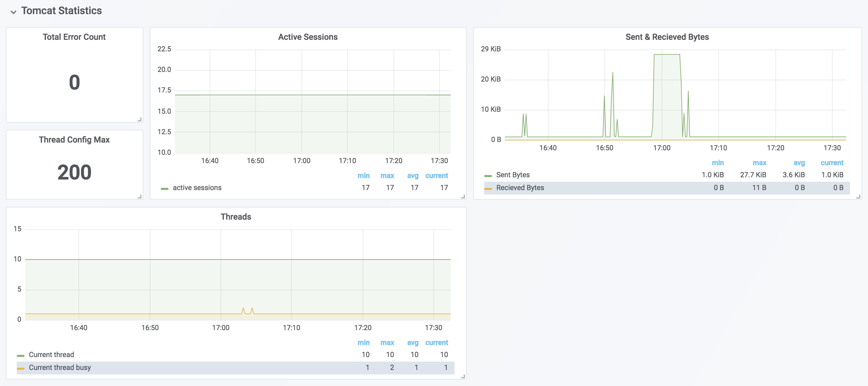
Task: Click the Threads panel resize handle
Action: [463, 376]
